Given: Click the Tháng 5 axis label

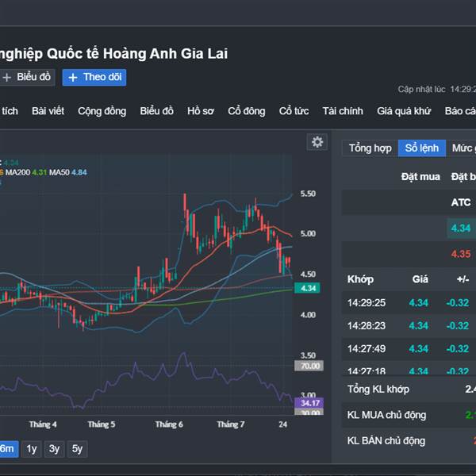Looking at the screenshot, I should coord(102,424).
